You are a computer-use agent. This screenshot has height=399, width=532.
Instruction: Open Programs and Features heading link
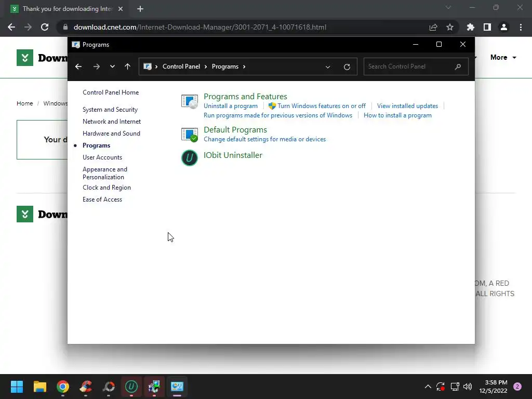pos(245,96)
